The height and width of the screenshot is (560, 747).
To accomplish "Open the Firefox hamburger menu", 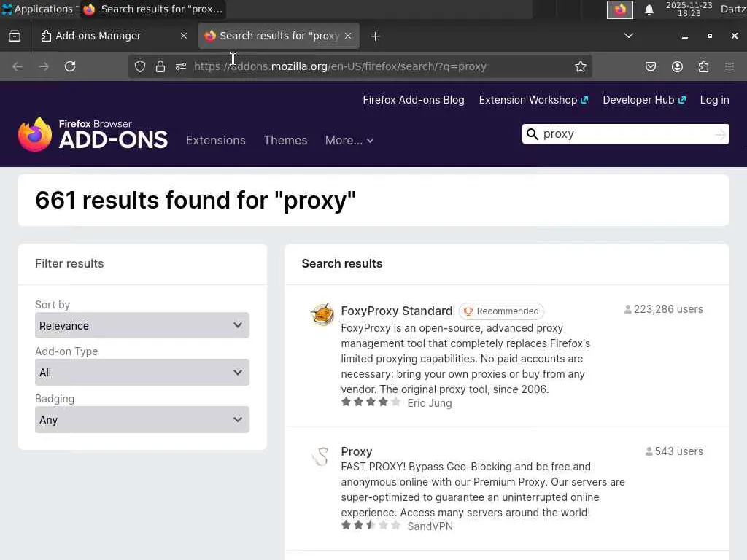I will (x=729, y=66).
